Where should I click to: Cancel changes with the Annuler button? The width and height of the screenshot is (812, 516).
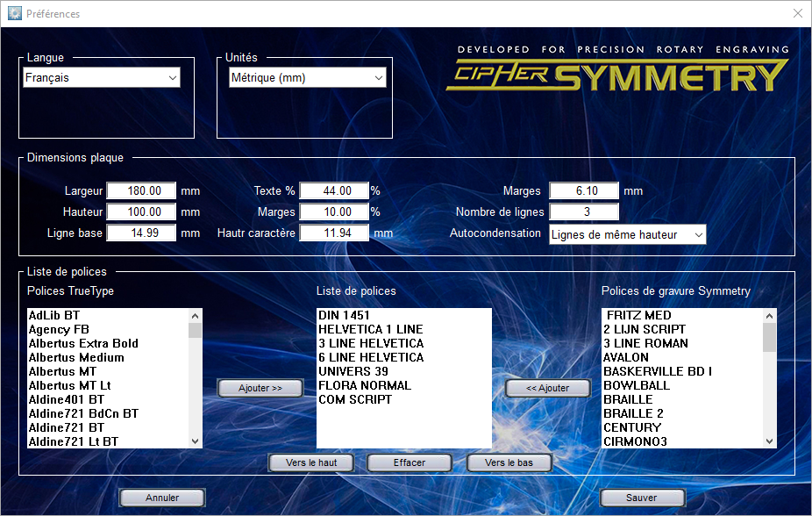click(162, 498)
